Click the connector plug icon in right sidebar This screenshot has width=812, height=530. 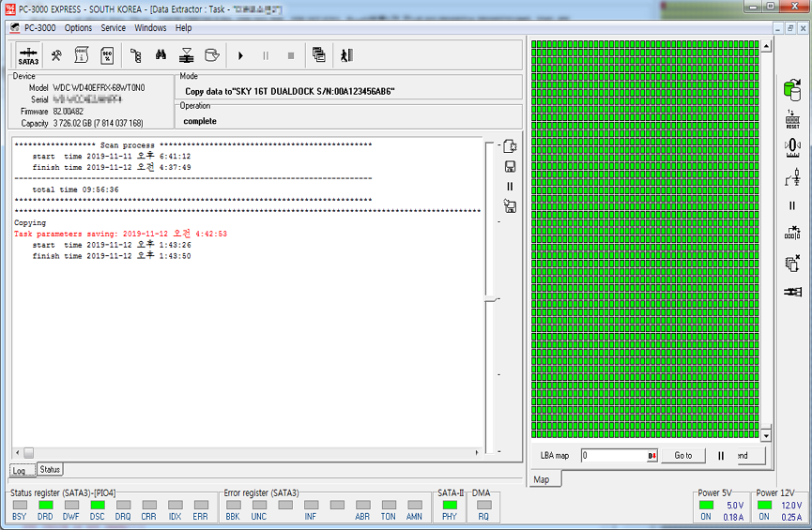792,292
